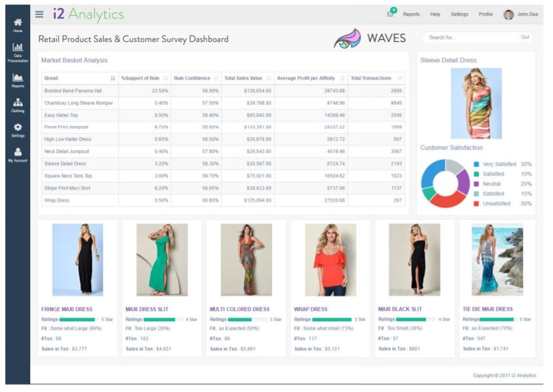Sort by Rule Confidence icon
The image size is (553, 392).
216,78
